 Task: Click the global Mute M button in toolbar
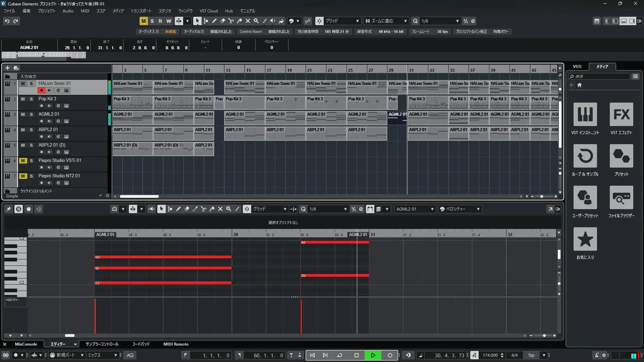point(144,21)
